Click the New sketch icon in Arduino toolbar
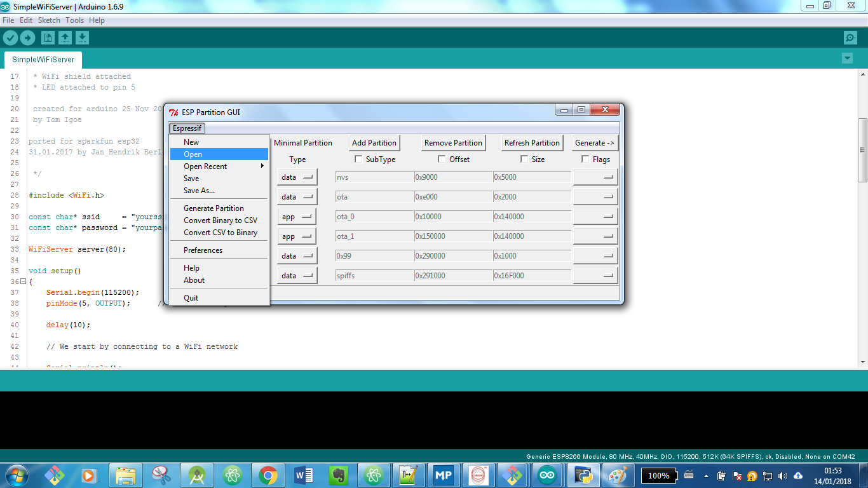This screenshot has width=868, height=488. point(48,37)
